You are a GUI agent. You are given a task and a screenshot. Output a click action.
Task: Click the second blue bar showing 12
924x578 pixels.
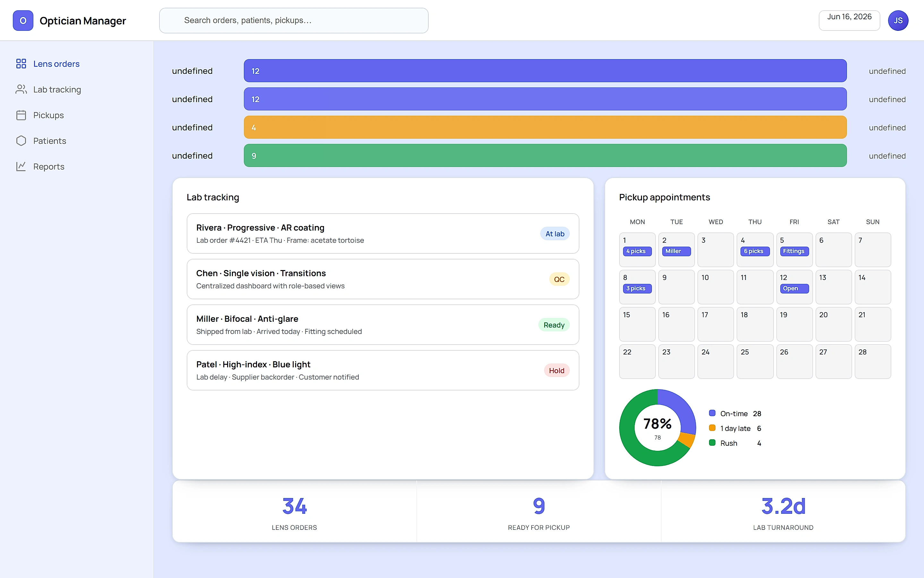tap(545, 99)
